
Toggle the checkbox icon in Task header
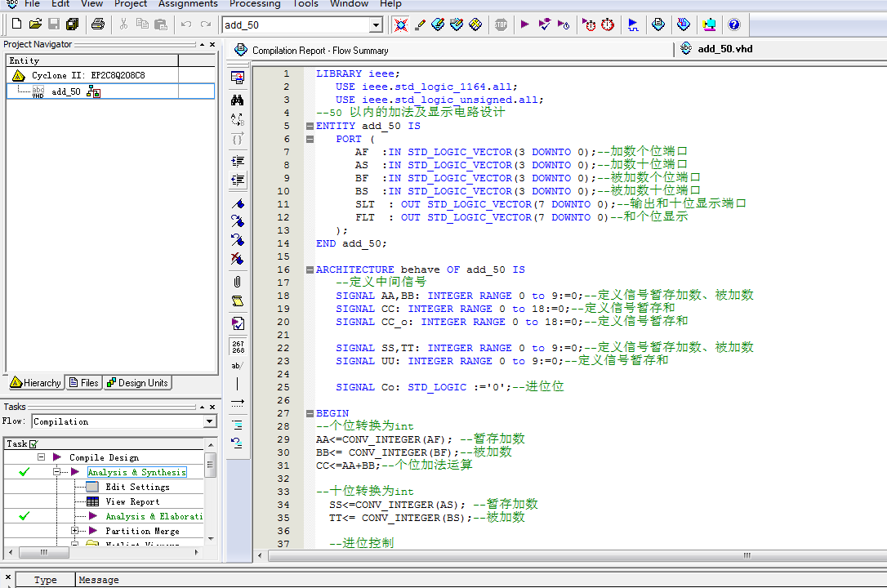[x=33, y=443]
